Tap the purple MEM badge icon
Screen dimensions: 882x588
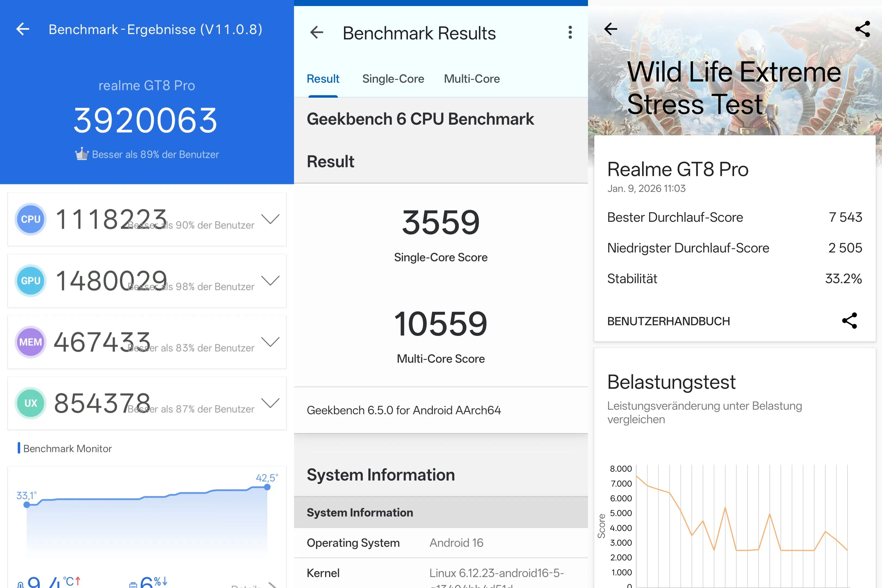(x=31, y=342)
